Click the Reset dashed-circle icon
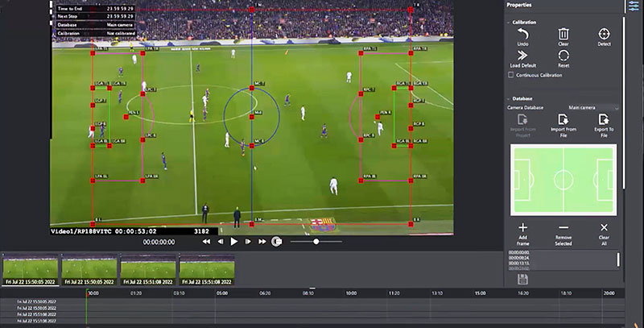The height and width of the screenshot is (328, 644). [x=563, y=56]
